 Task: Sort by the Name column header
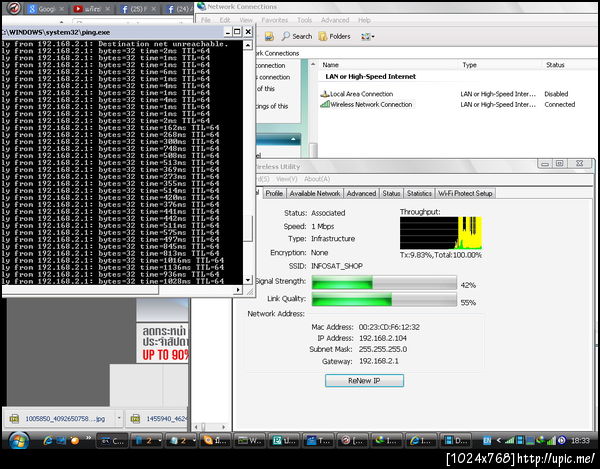tap(388, 65)
